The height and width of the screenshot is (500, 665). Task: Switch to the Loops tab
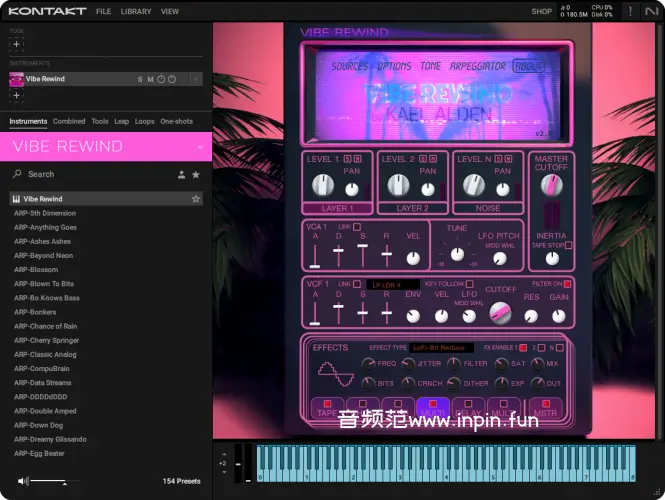tap(144, 121)
